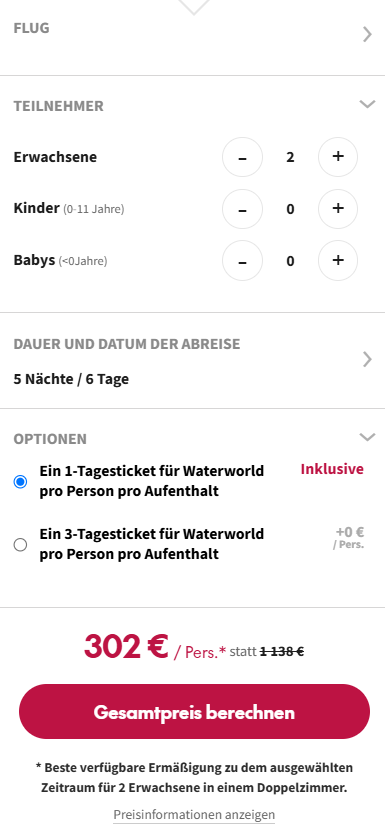Collapse the Teilnehmer section
The width and height of the screenshot is (385, 838).
(367, 104)
